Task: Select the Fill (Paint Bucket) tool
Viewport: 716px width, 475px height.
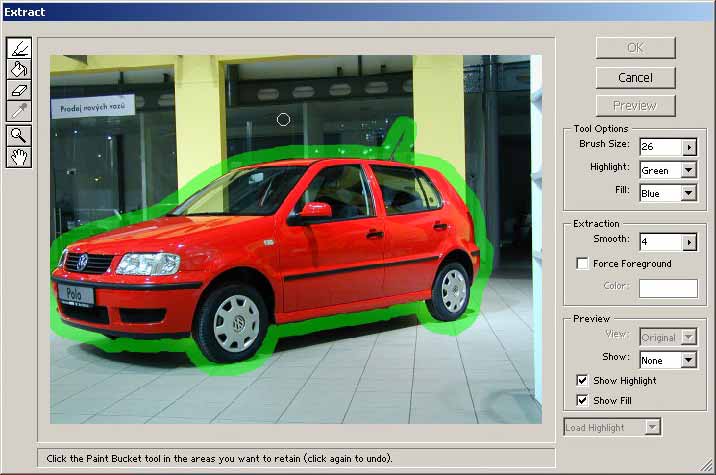Action: [x=19, y=69]
